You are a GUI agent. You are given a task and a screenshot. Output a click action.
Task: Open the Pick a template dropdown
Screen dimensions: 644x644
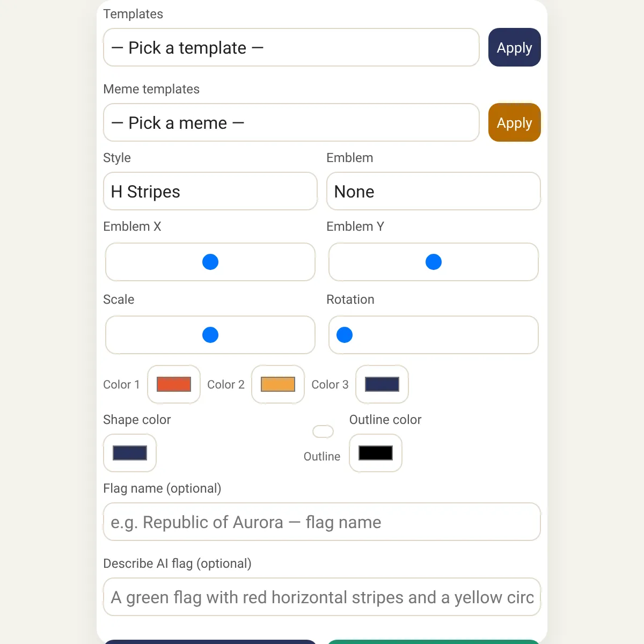pos(291,47)
